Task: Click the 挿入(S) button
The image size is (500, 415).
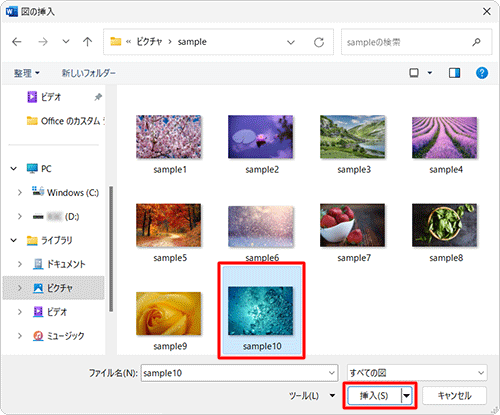Action: [x=374, y=396]
